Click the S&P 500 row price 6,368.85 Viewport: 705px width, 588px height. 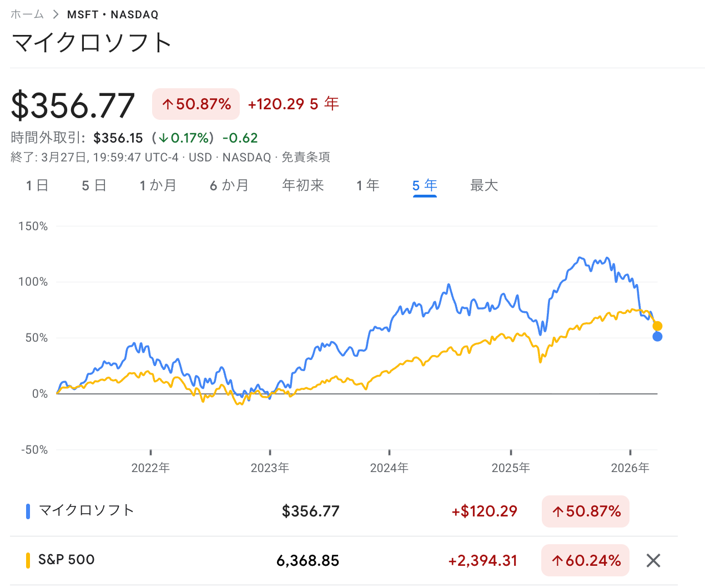pyautogui.click(x=309, y=561)
